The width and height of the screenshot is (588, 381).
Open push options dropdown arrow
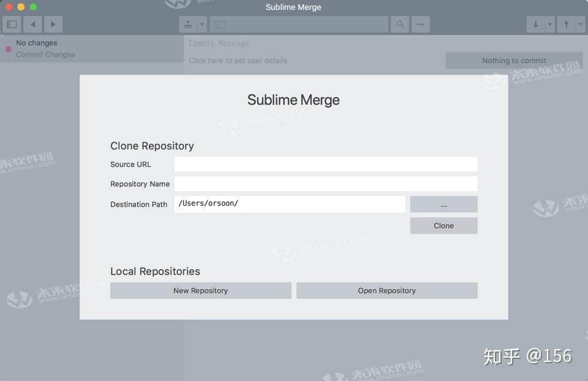point(581,25)
